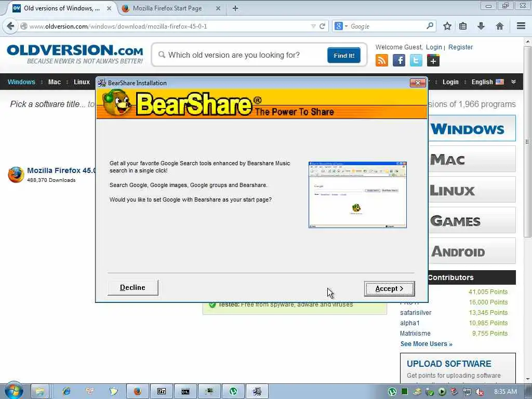
Task: Open Matrixisme contributor profile
Action: 415,333
